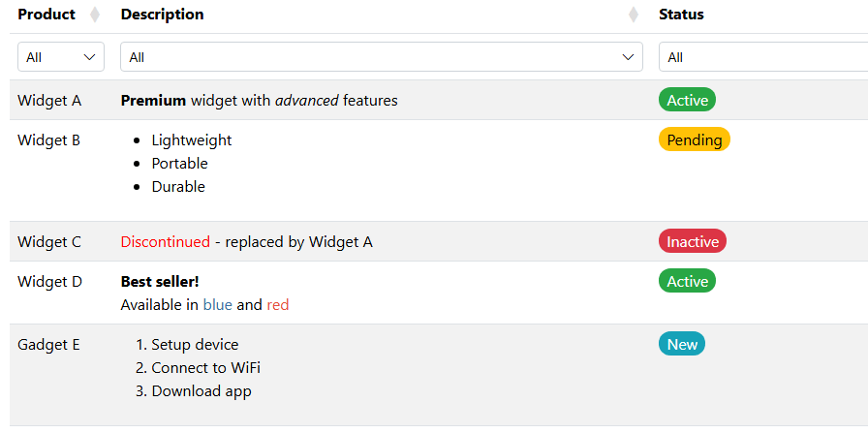Click the Active badge for Widget A
This screenshot has height=433, width=868.
[x=687, y=100]
